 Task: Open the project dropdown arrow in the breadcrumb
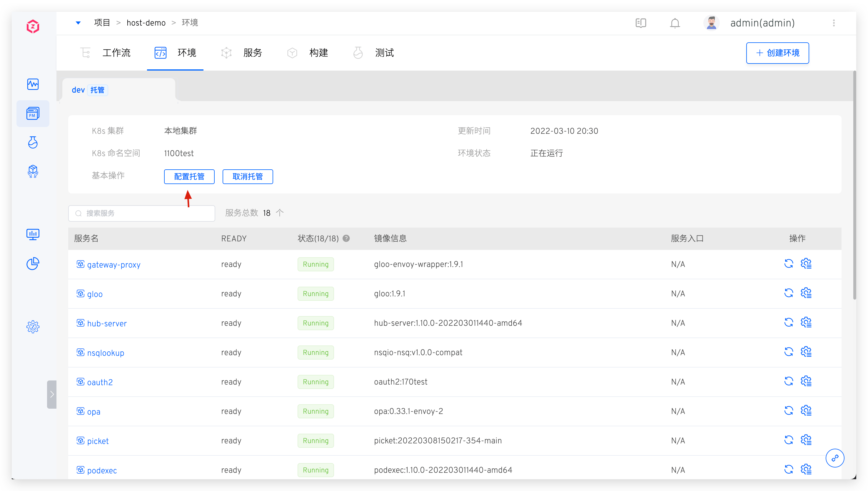pos(78,23)
